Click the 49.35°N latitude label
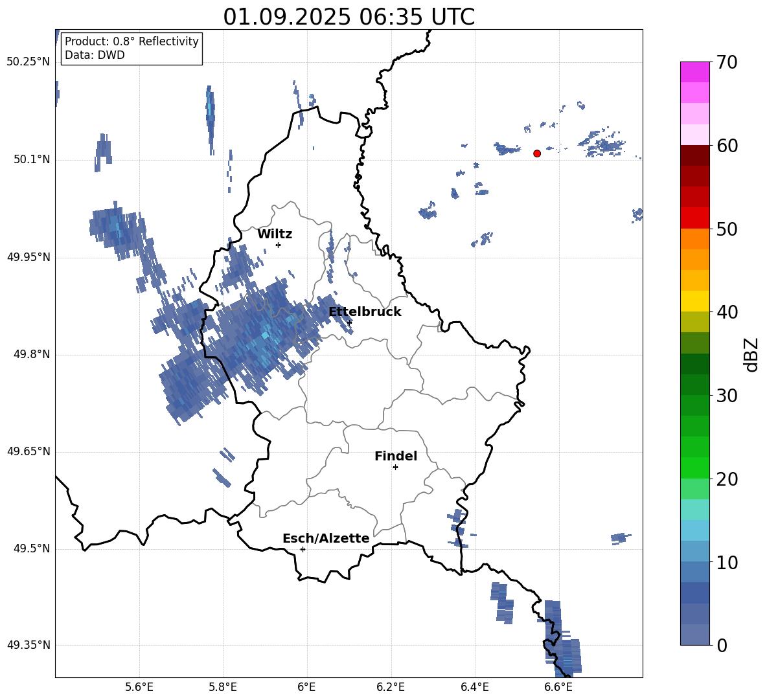The height and width of the screenshot is (700, 767). [29, 645]
